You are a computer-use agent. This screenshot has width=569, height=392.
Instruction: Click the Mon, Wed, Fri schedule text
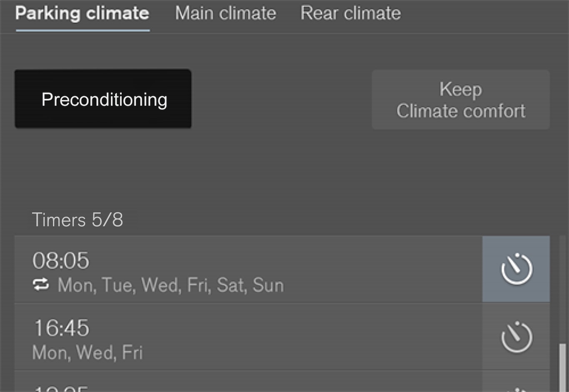pos(87,353)
